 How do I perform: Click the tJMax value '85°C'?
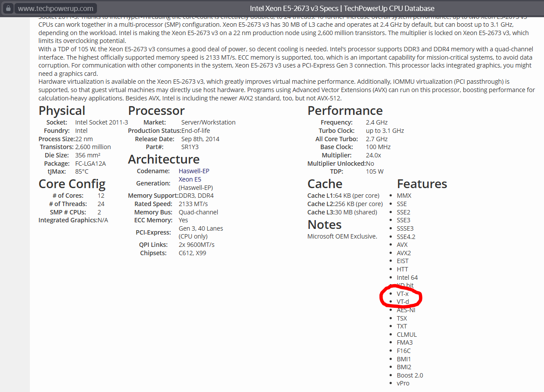(x=82, y=171)
